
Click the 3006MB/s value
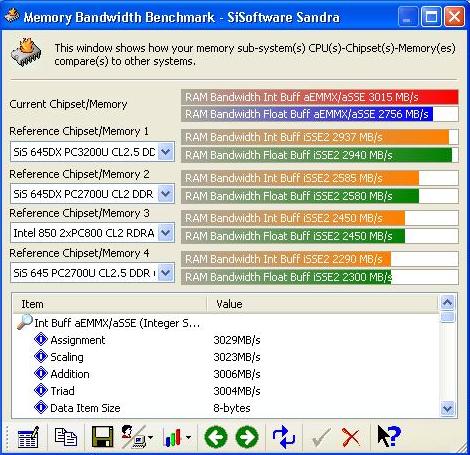[x=237, y=374]
